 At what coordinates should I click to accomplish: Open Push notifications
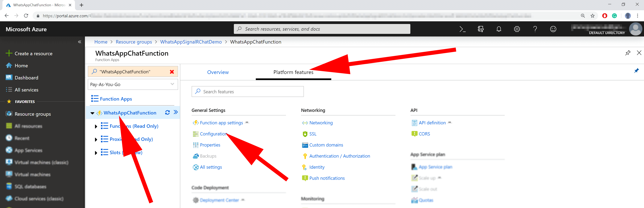pyautogui.click(x=327, y=178)
